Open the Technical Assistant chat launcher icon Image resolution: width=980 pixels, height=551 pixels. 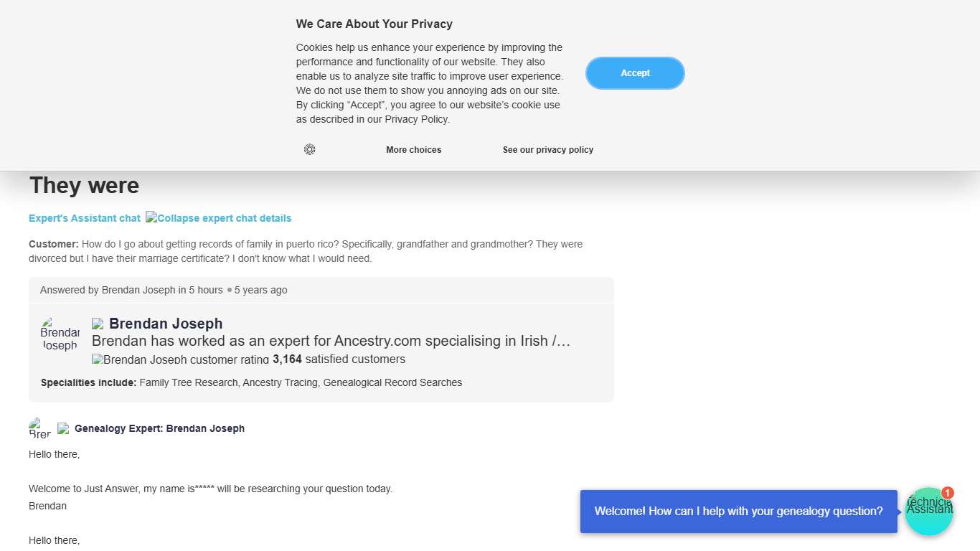pyautogui.click(x=928, y=512)
